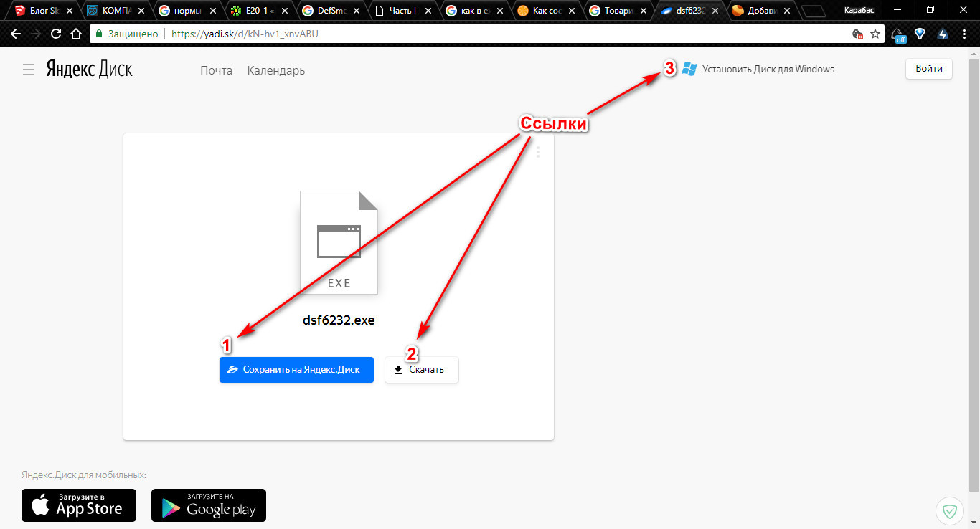Open the three-dot menu on the file card

pyautogui.click(x=538, y=152)
